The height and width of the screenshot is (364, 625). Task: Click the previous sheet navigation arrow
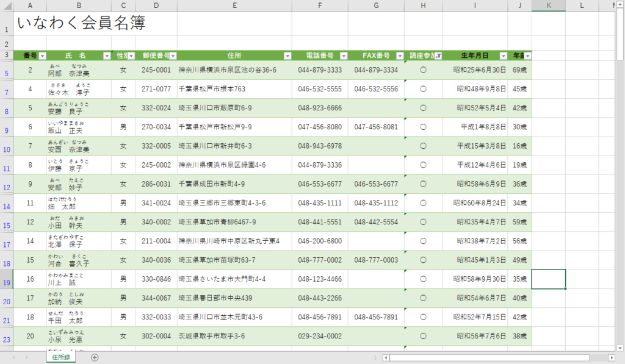tap(12, 357)
